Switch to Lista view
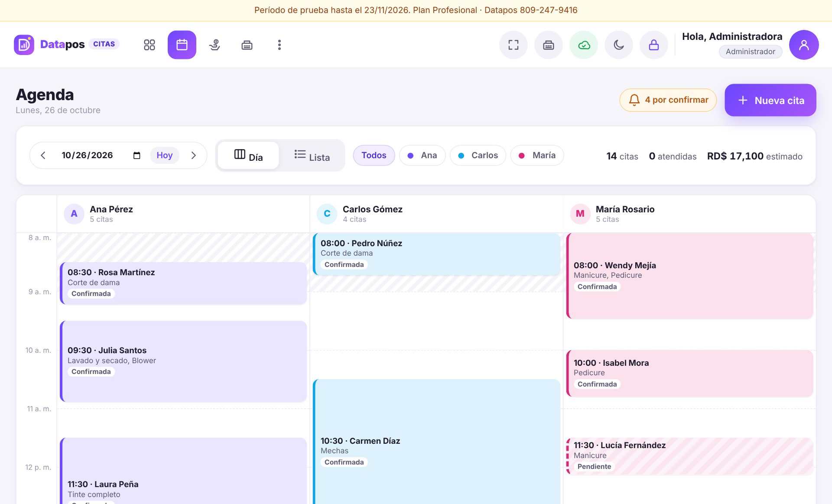 (x=312, y=155)
